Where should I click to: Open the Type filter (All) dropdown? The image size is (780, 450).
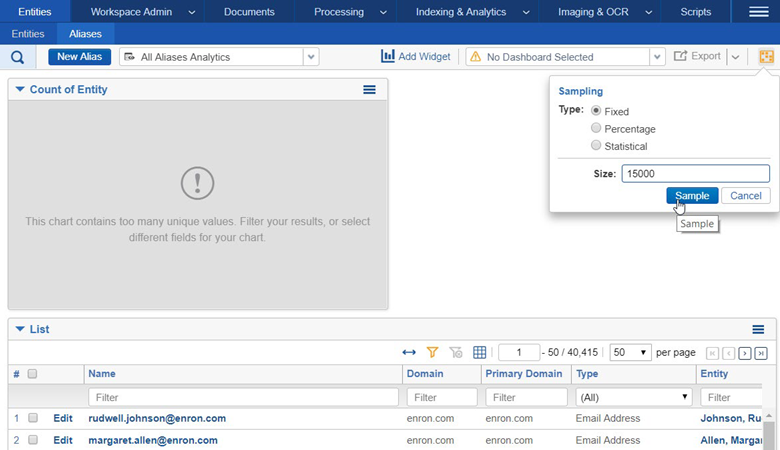click(x=633, y=397)
